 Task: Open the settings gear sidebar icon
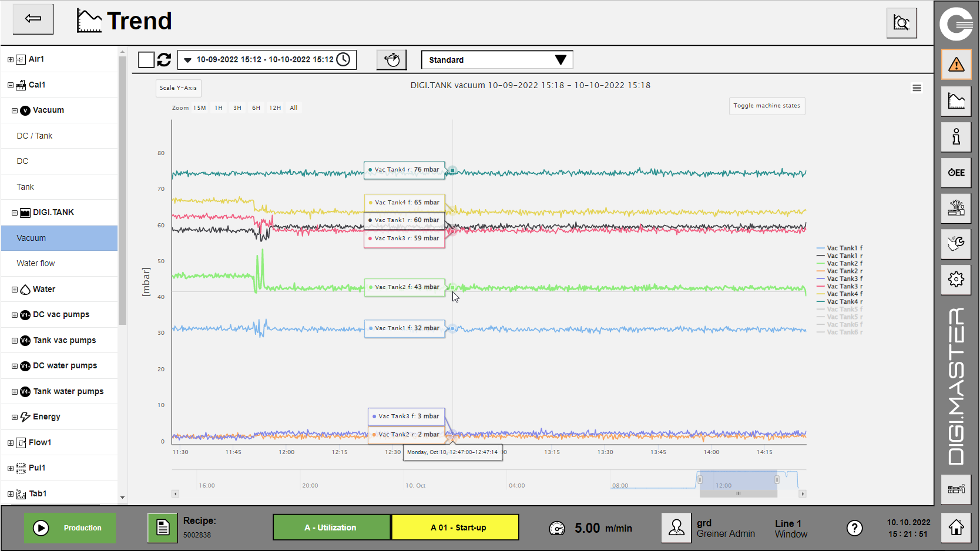(x=956, y=279)
